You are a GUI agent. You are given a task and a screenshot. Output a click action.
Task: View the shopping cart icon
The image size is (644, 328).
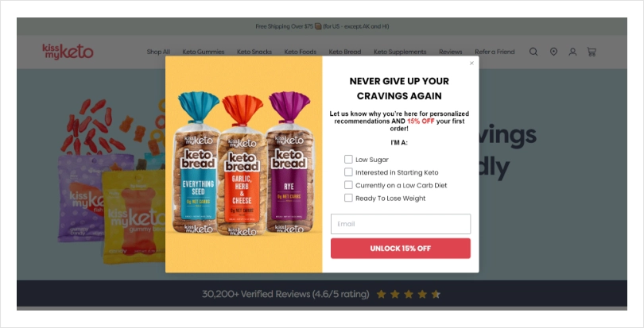tap(592, 52)
